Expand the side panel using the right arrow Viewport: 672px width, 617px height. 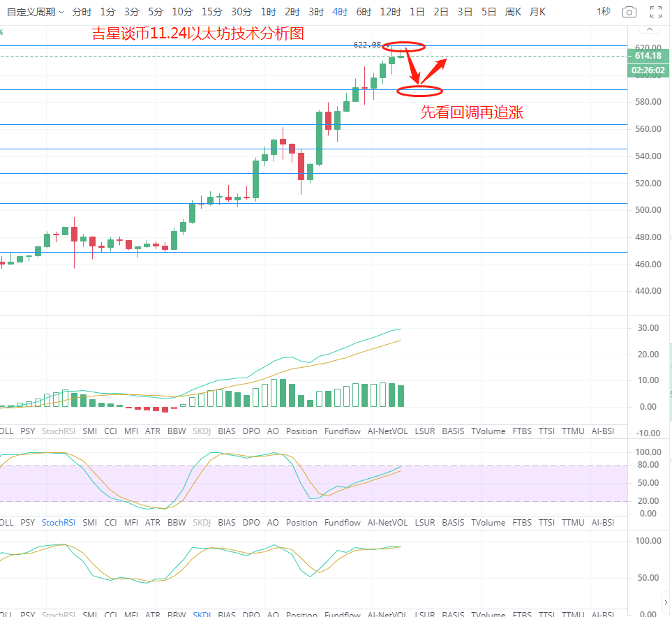pyautogui.click(x=666, y=602)
